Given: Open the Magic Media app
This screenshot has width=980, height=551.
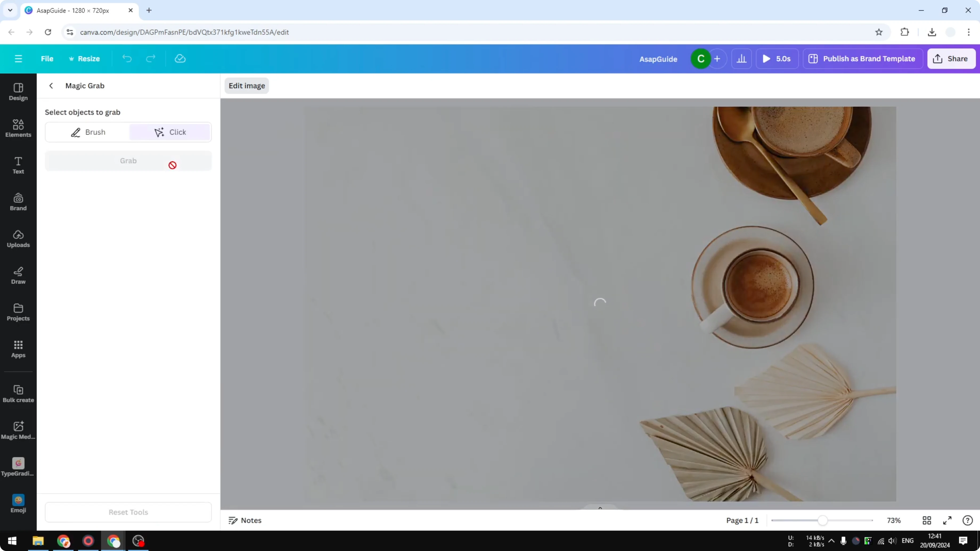Looking at the screenshot, I should (18, 431).
